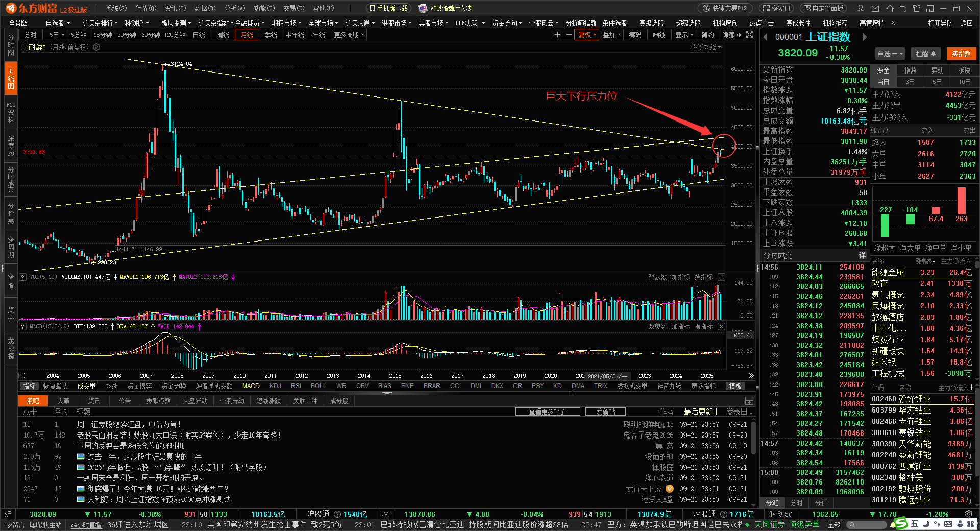Open the 自选 watchlist dropdown

tap(890, 54)
